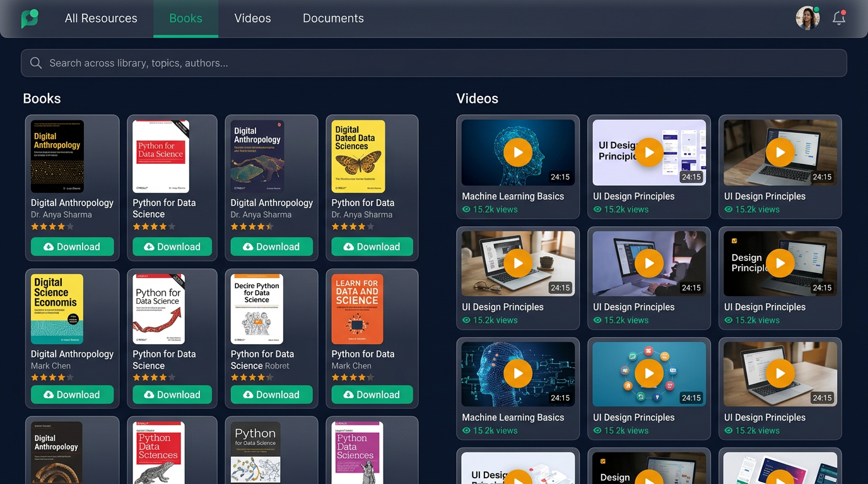Play the Machine Learning Basics brain video
Screen dimensions: 868x484
pyautogui.click(x=517, y=152)
